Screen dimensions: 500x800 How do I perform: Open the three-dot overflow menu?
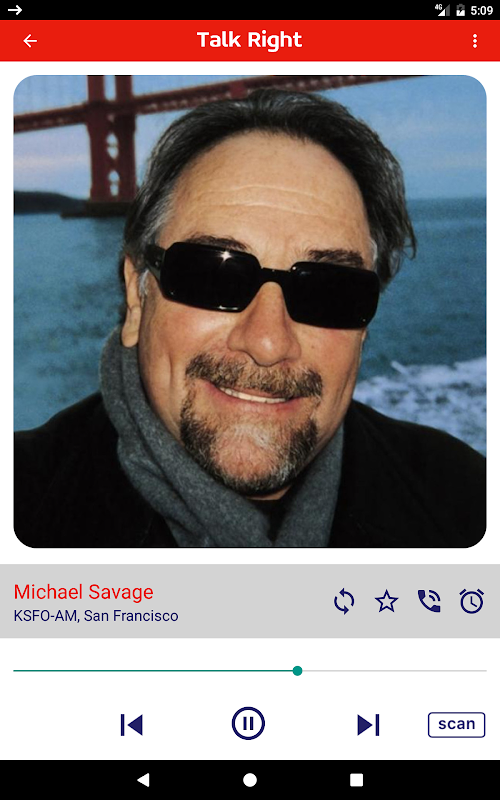(474, 41)
